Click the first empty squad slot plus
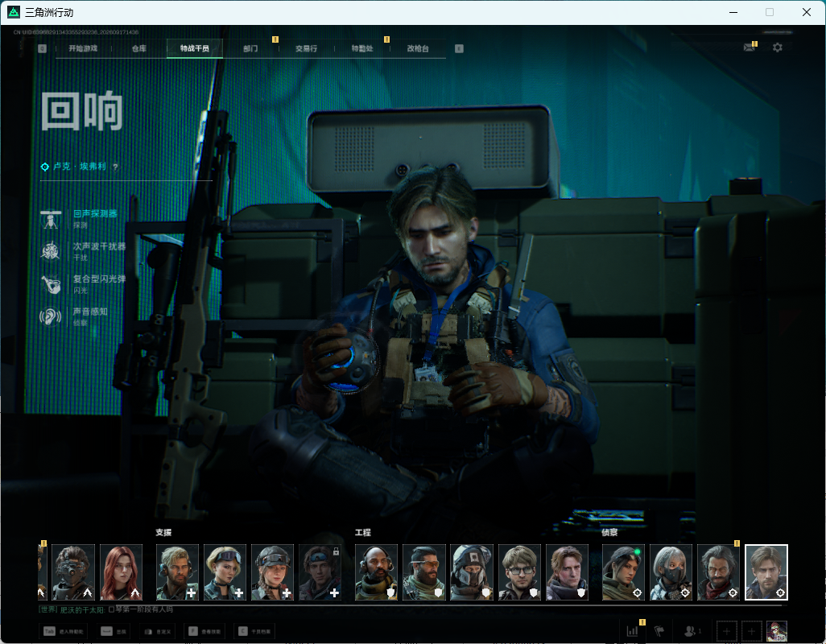This screenshot has height=644, width=826. pyautogui.click(x=726, y=631)
